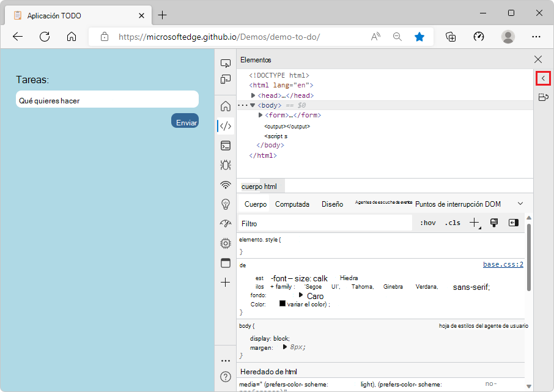Viewport: 554px width, 392px height.
Task: Click the site lock info icon
Action: (105, 37)
